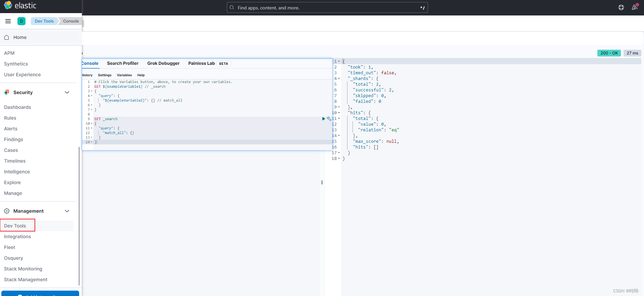Click the 27 ms response time badge
The height and width of the screenshot is (296, 644).
(632, 53)
